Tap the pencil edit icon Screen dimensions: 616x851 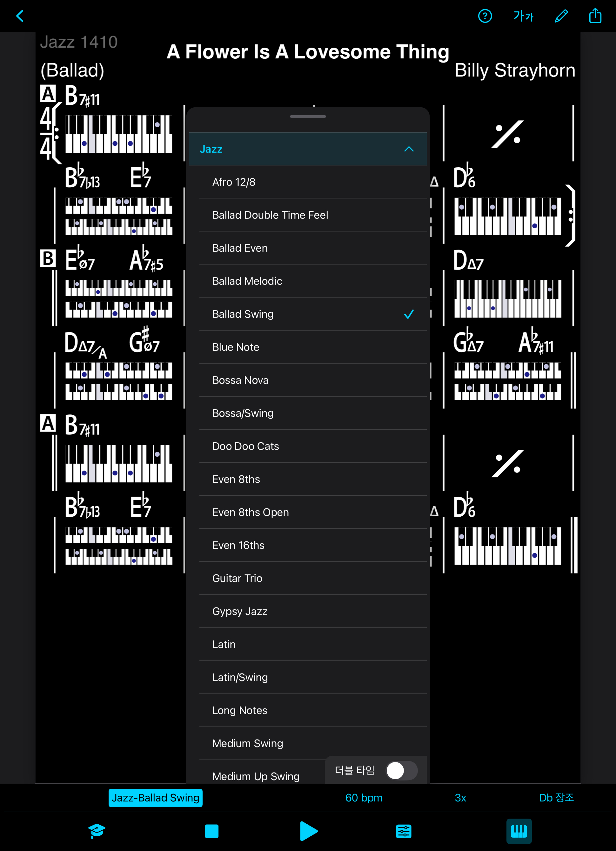pyautogui.click(x=561, y=16)
